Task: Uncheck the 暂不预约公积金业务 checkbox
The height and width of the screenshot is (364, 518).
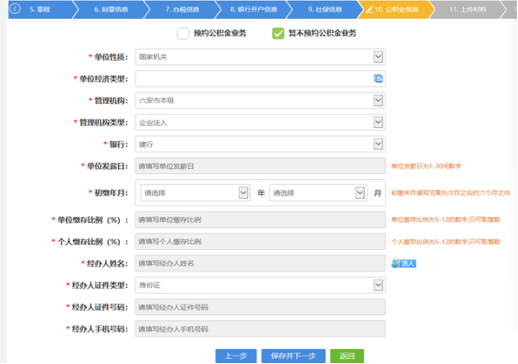Action: pyautogui.click(x=278, y=33)
